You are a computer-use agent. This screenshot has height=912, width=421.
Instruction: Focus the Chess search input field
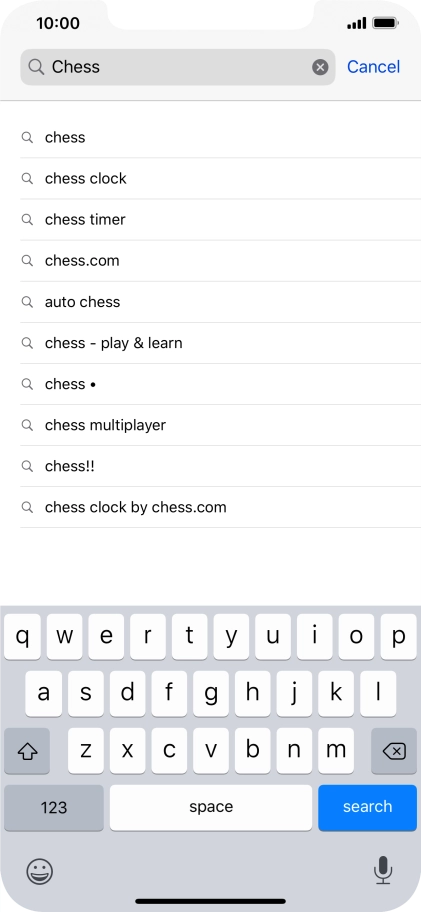(178, 67)
